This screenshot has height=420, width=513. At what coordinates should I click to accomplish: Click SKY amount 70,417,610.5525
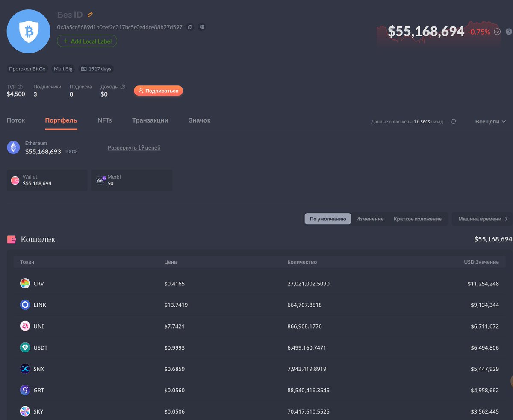pos(309,411)
